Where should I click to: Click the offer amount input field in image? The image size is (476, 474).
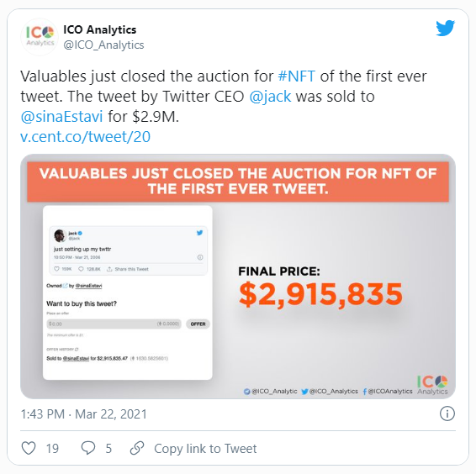coord(114,324)
